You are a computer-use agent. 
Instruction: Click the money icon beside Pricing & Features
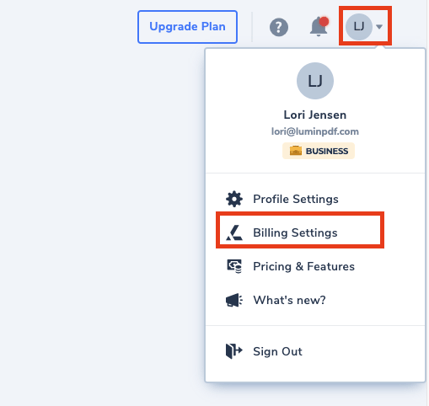pyautogui.click(x=234, y=266)
